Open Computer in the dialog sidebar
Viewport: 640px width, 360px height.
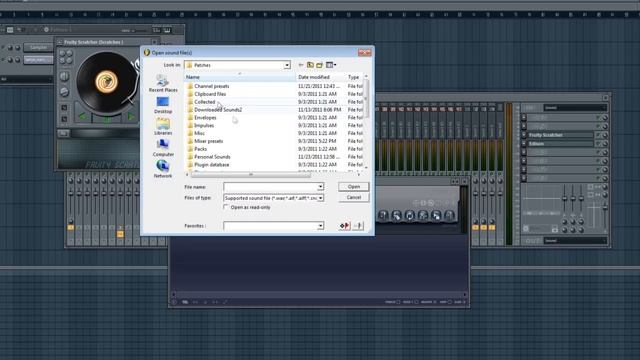tap(163, 148)
